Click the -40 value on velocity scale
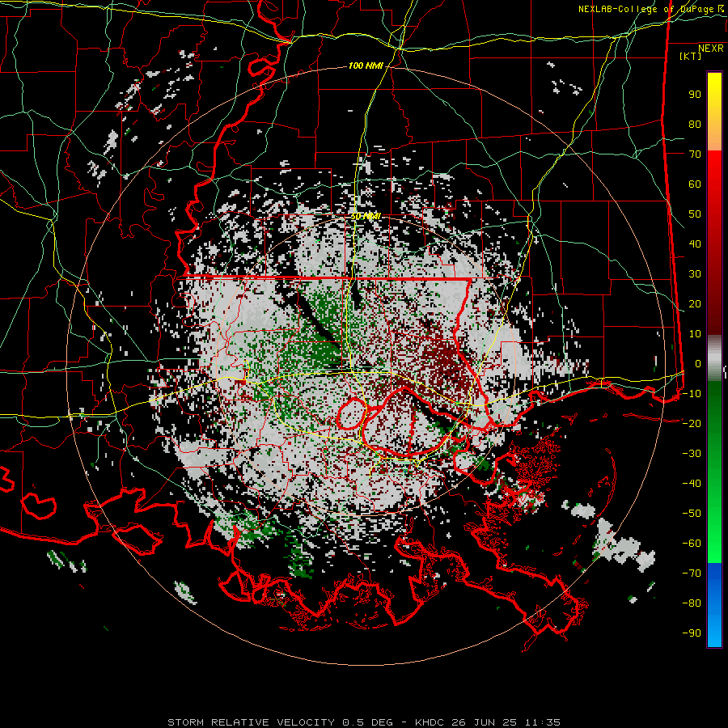The image size is (728, 728). (x=692, y=484)
